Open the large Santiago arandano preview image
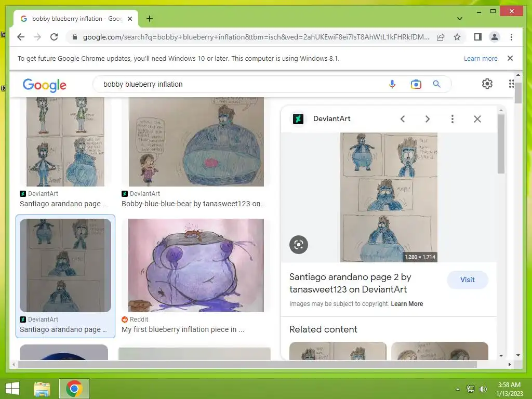 pyautogui.click(x=389, y=197)
